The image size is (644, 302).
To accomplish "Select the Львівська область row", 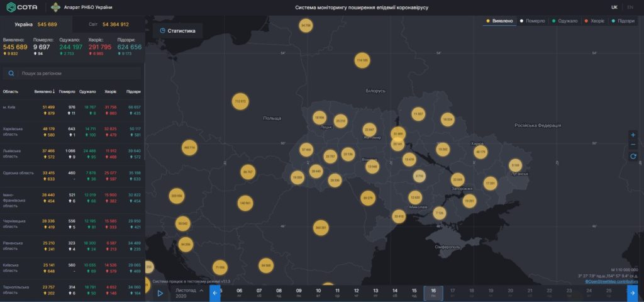I will pyautogui.click(x=72, y=154).
